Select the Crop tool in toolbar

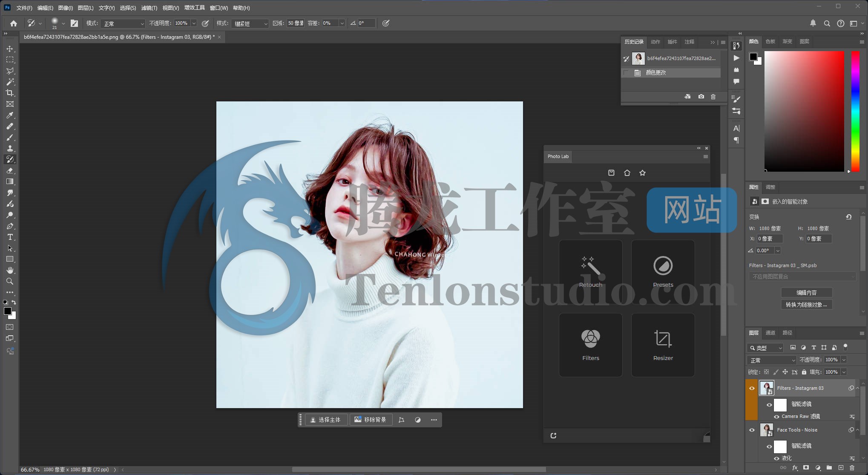pyautogui.click(x=10, y=93)
